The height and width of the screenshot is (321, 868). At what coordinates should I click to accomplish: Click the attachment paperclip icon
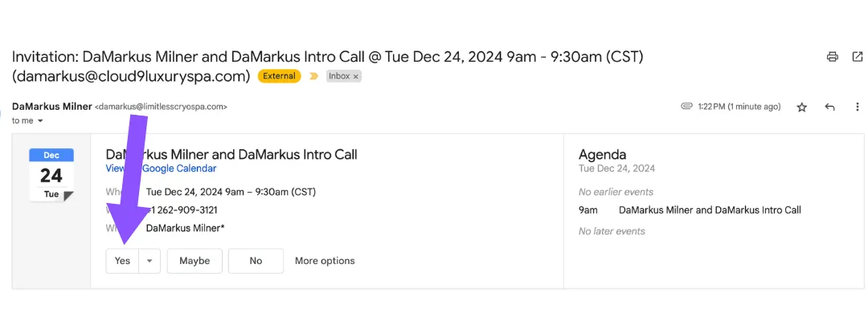tap(687, 107)
